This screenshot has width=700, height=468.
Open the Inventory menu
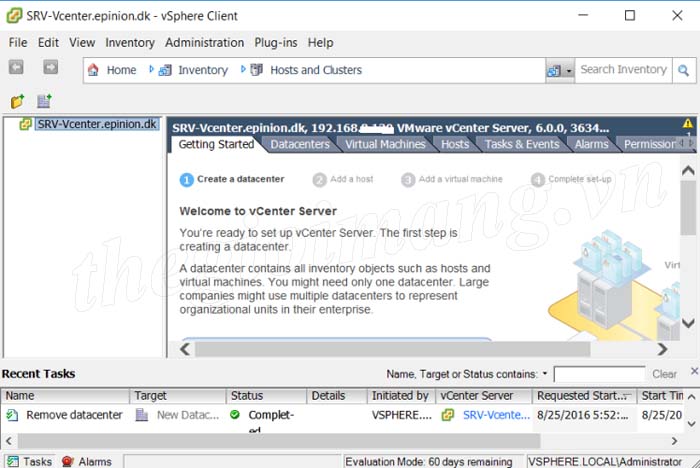tap(130, 42)
